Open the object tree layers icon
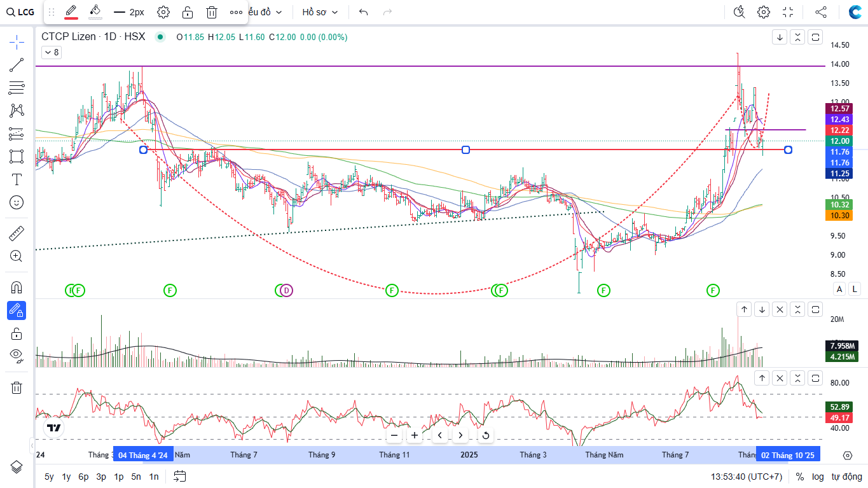868x488 pixels. tap(17, 467)
